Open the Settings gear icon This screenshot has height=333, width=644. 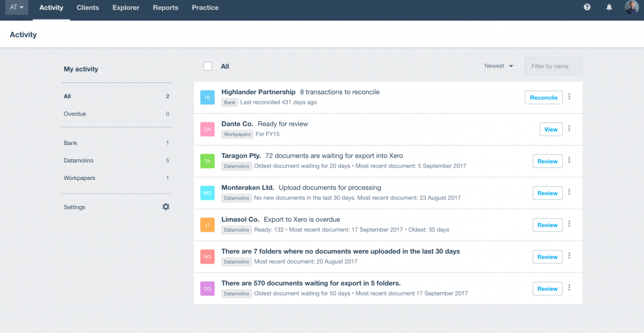click(x=166, y=207)
